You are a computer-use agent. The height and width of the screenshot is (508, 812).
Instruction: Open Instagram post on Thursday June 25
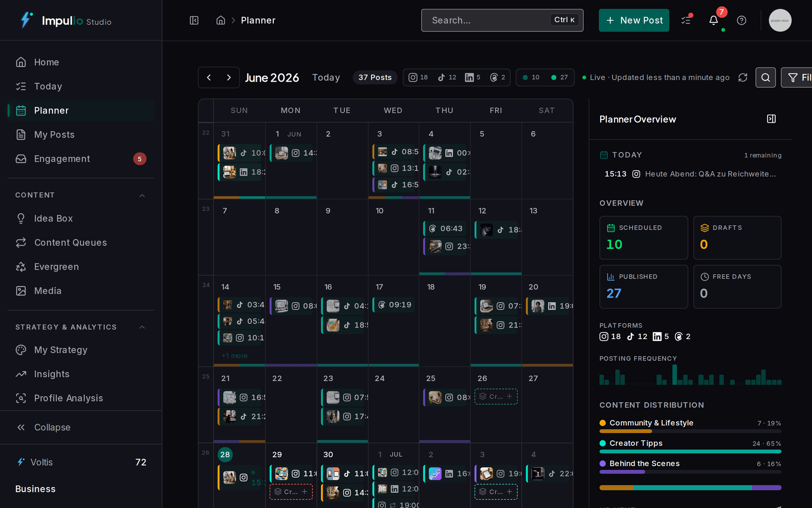coord(445,398)
